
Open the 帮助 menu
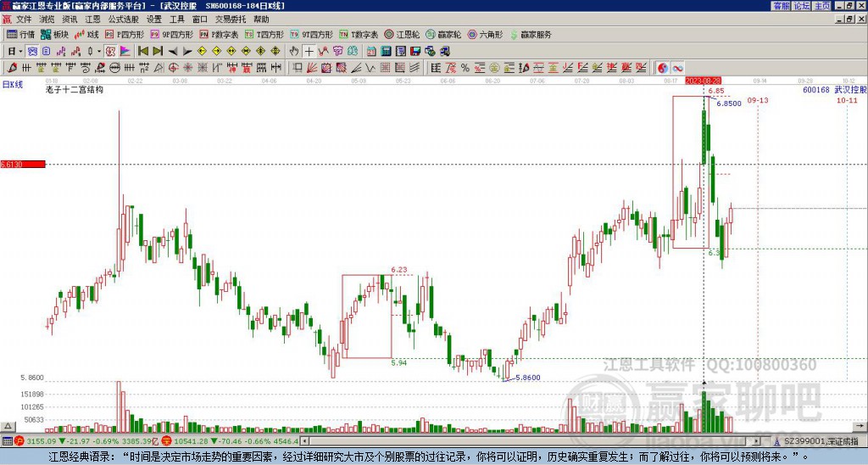click(261, 20)
